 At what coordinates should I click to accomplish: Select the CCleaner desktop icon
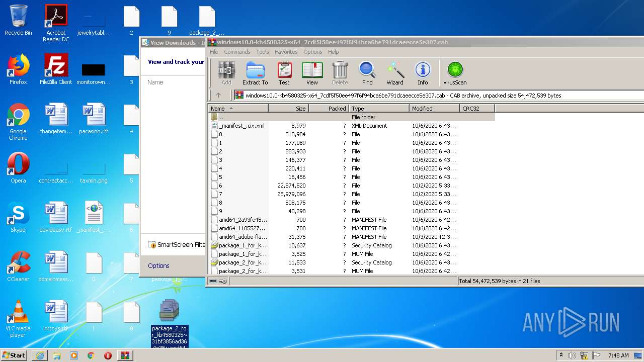18,266
